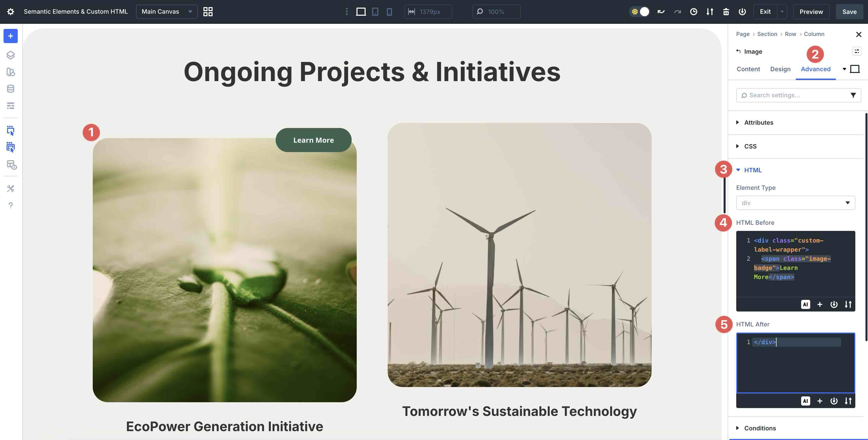Switch to the Design tab

pyautogui.click(x=780, y=69)
